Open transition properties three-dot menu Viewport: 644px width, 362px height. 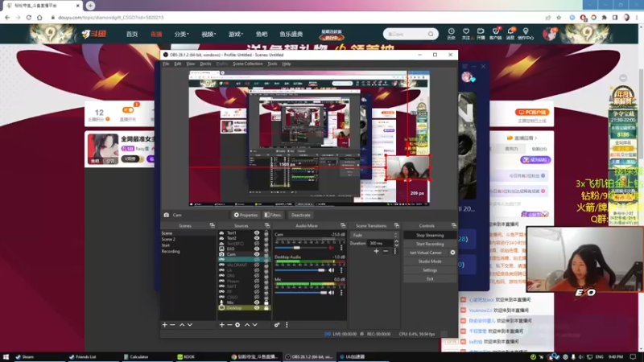(x=395, y=251)
